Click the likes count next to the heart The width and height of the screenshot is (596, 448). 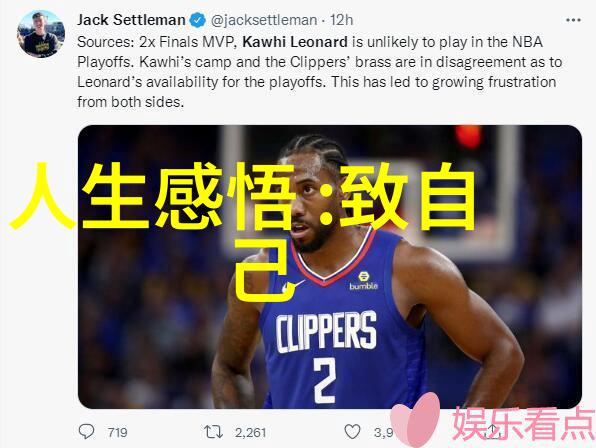point(383,432)
